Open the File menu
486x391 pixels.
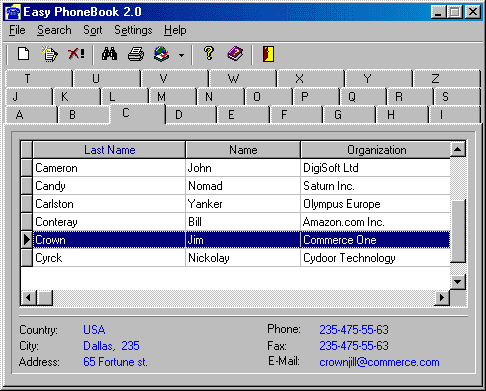pos(17,30)
